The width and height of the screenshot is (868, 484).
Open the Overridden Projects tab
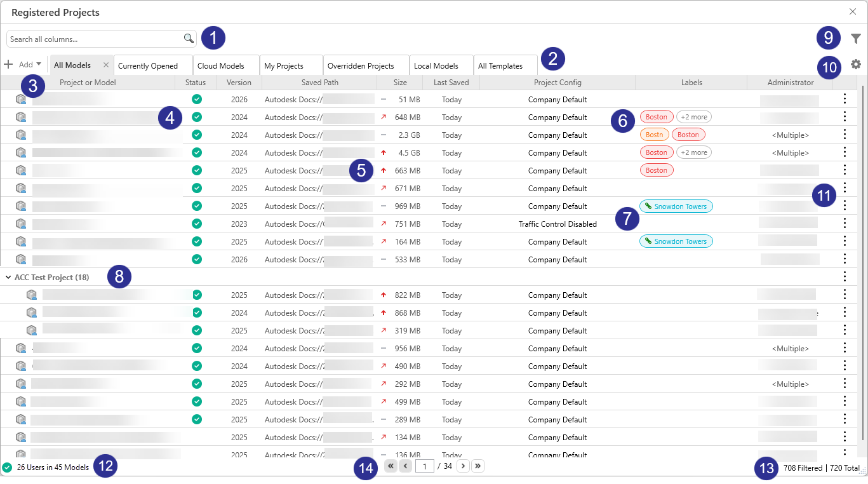[x=366, y=65]
